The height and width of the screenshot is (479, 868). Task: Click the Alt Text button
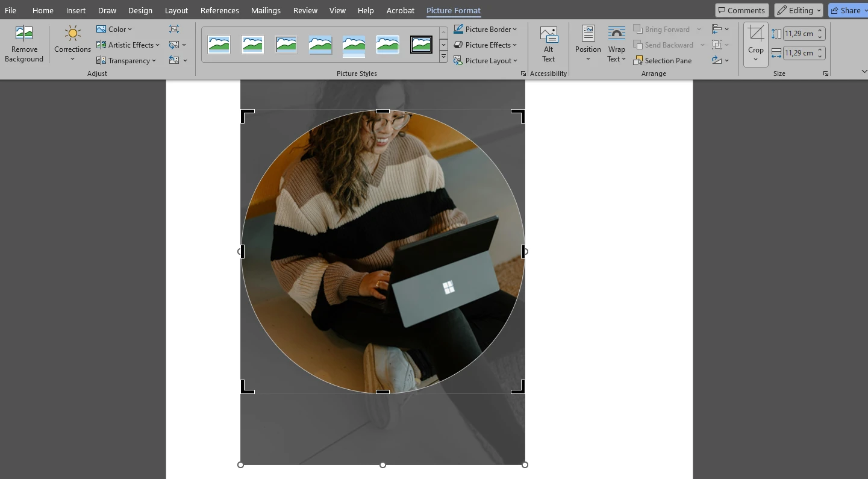[548, 44]
